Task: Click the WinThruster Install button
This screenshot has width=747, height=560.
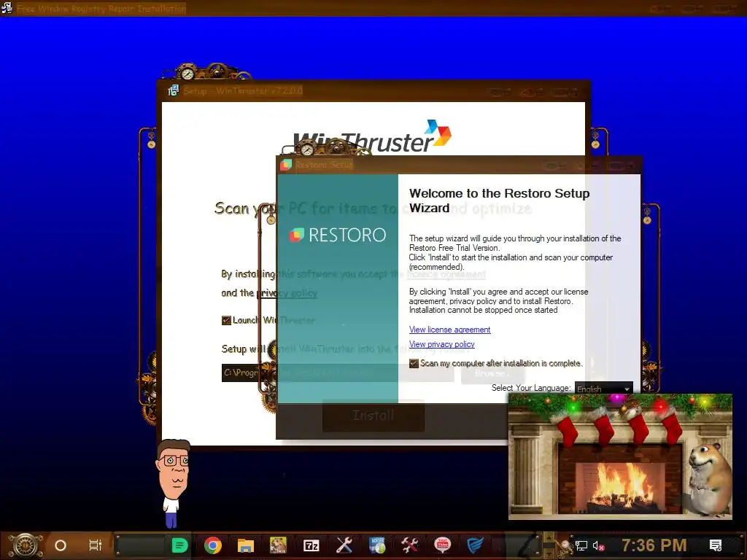Action: pos(373,415)
